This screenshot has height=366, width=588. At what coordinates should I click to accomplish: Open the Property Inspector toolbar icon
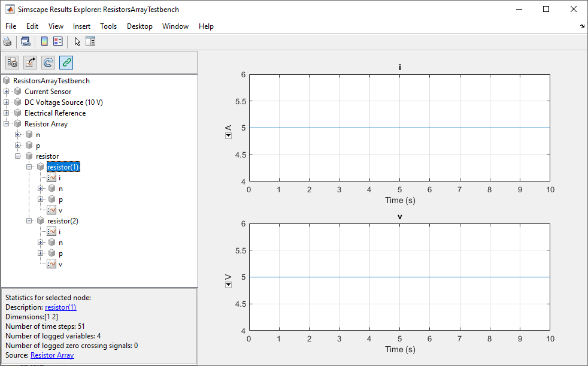point(90,41)
